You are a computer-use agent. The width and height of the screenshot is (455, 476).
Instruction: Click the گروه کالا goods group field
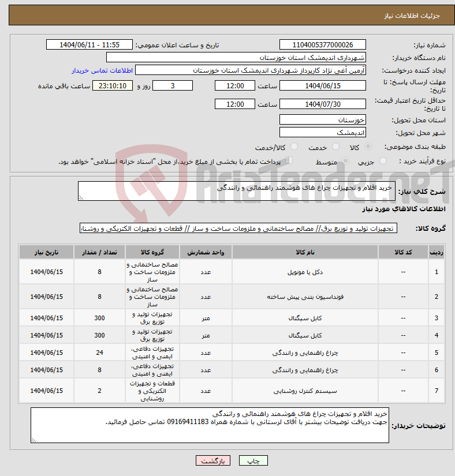pyautogui.click(x=238, y=228)
